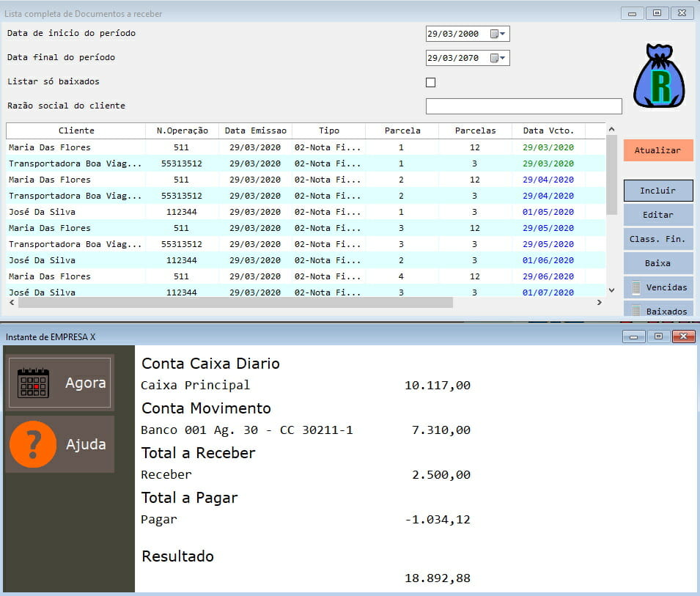The width and height of the screenshot is (700, 596).
Task: Click the horizontal scrollbar thumb of the table
Action: point(235,303)
